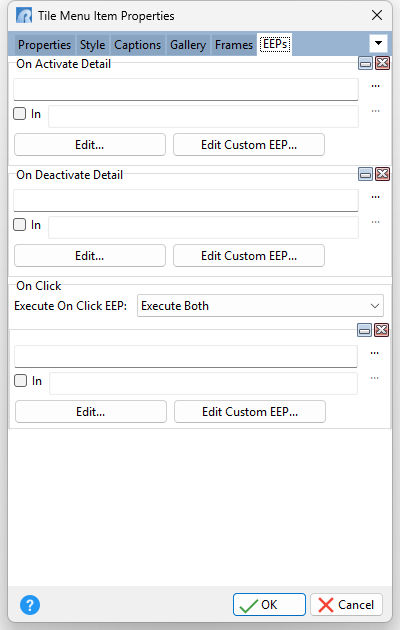Open ellipsis browse for On Activate Detail field
Image resolution: width=400 pixels, height=630 pixels.
[375, 86]
